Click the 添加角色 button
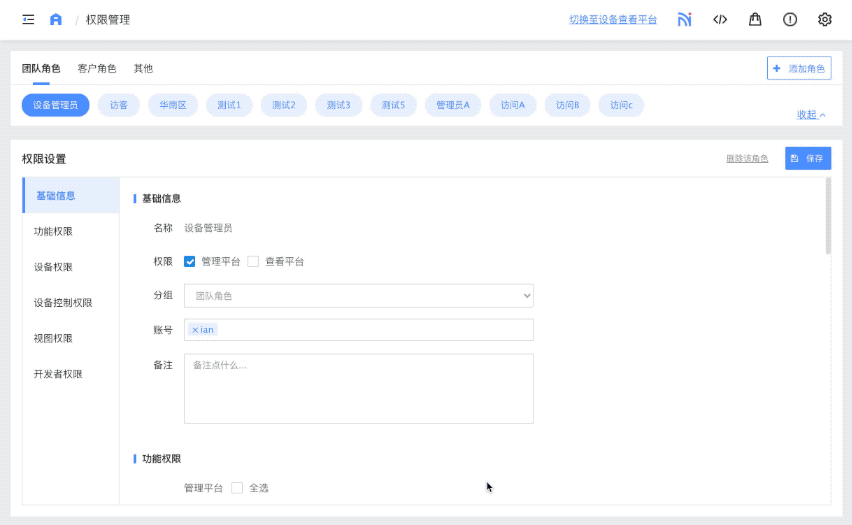Viewport: 852px width, 525px height. [799, 68]
